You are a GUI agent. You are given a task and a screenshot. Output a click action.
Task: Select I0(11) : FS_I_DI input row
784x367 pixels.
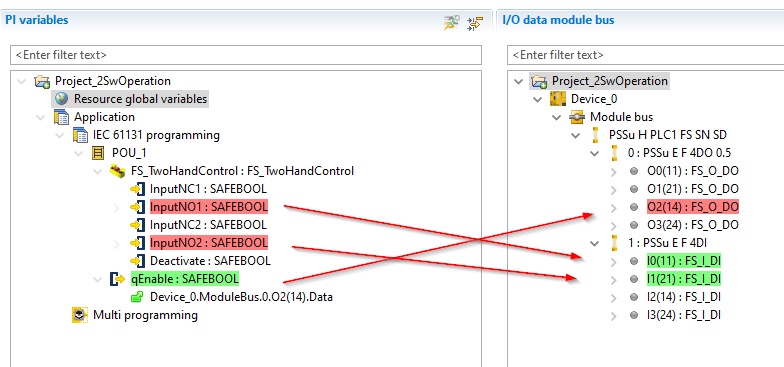pos(684,261)
